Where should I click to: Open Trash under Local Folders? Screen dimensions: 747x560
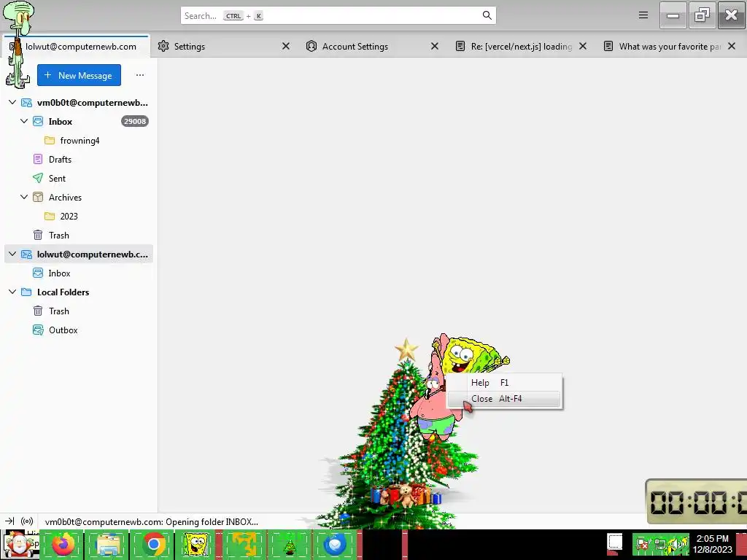click(x=79, y=311)
